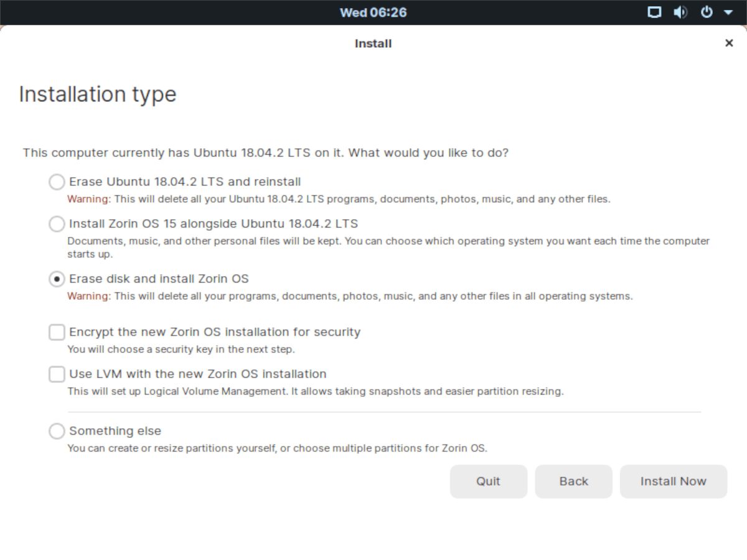Click the Quit button
The width and height of the screenshot is (747, 560).
pyautogui.click(x=489, y=481)
